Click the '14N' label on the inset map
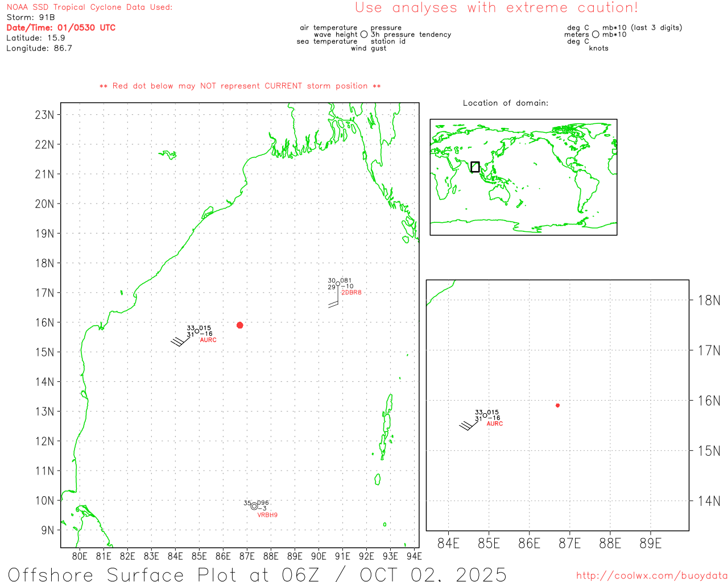Viewport: 728px width, 582px height. click(x=709, y=501)
